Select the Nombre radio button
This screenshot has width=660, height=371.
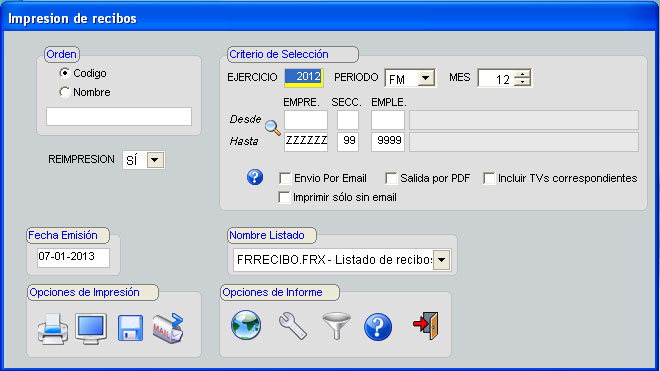tap(64, 92)
